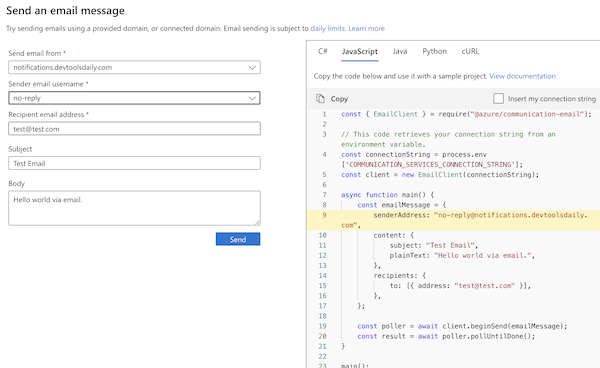600x368 pixels.
Task: Click the new EmailClient(connectionString) line
Action: [440, 174]
